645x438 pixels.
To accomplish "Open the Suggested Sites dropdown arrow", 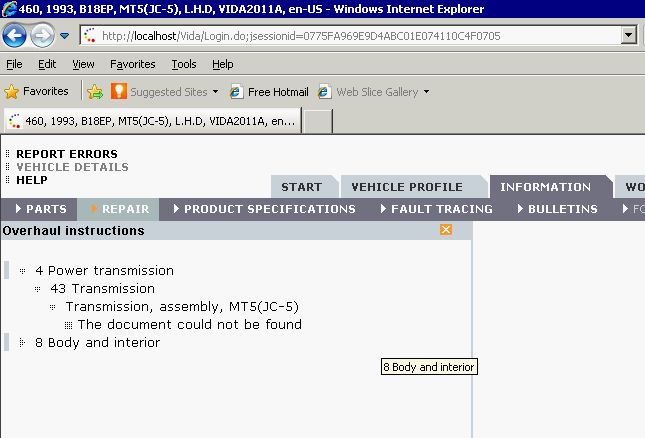I will (x=216, y=92).
